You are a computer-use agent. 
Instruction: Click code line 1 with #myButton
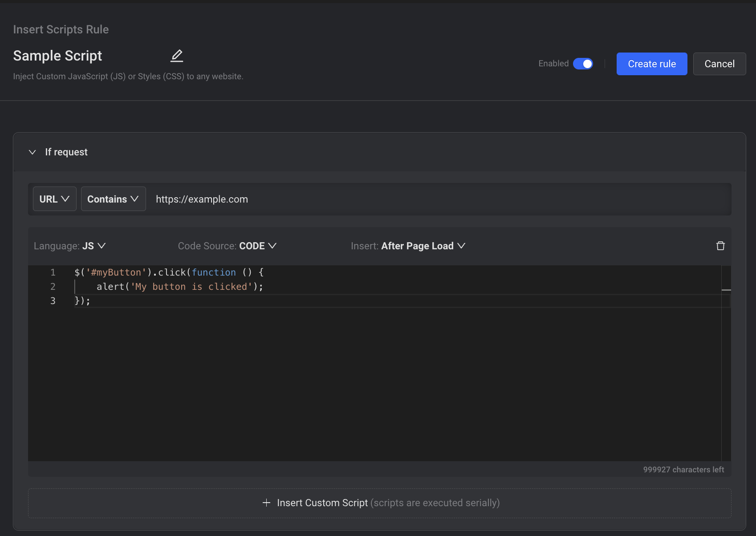point(169,272)
